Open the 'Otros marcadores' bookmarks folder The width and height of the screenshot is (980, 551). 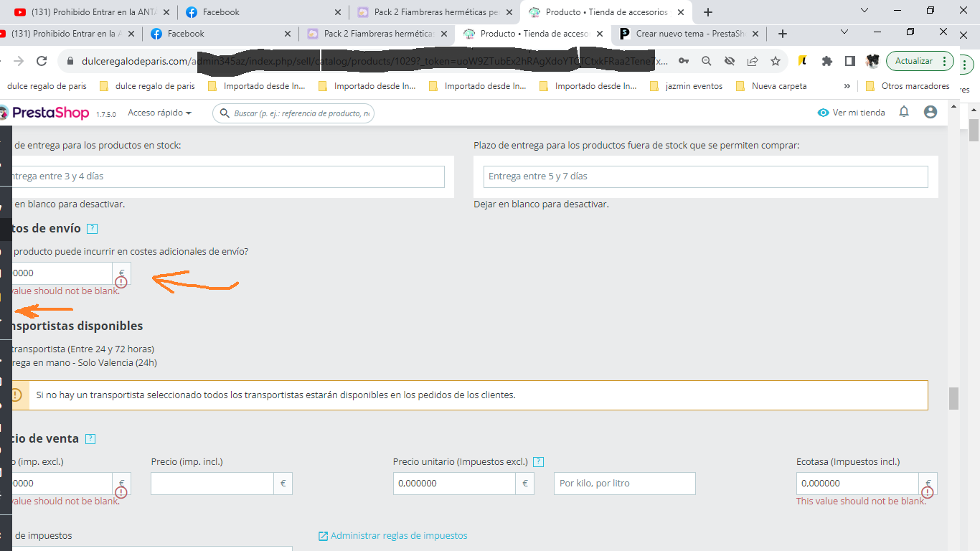[907, 86]
